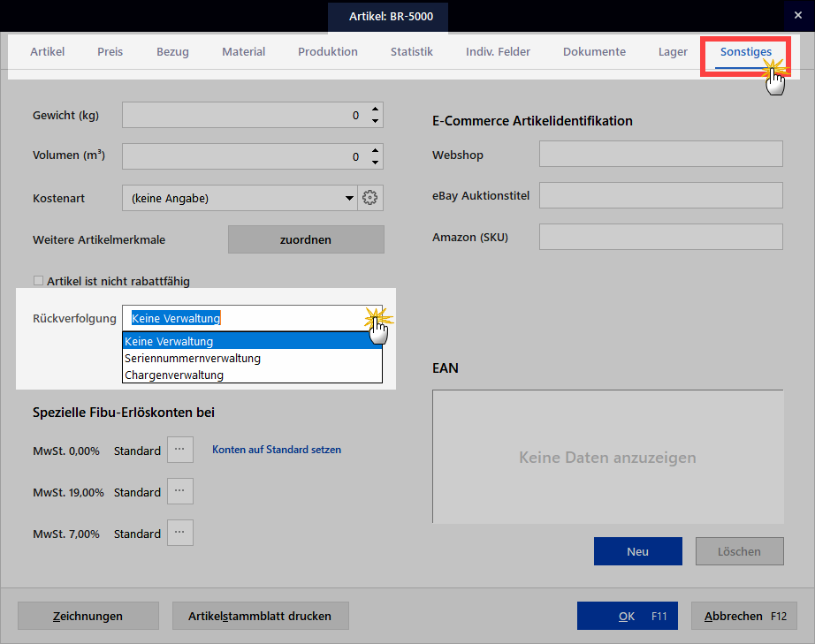815x644 pixels.
Task: Print via Artikelstammblatt drucken button
Action: [260, 616]
